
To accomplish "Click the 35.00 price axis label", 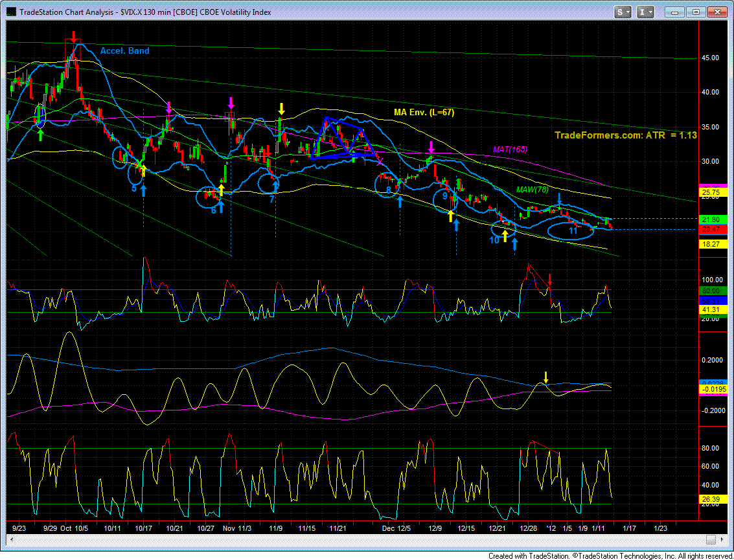I will click(711, 127).
